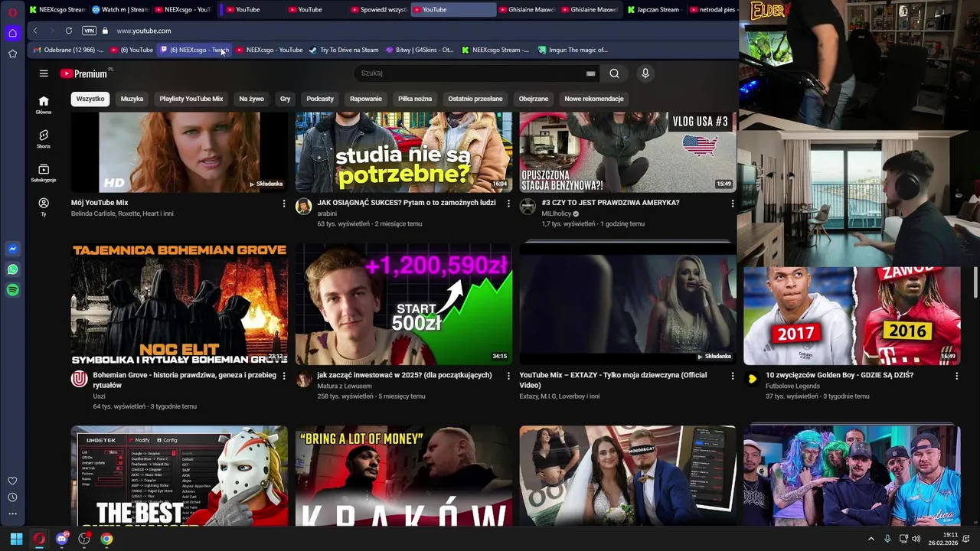Click the Uszi channel avatar
Screen dimensions: 980x551
pos(80,379)
